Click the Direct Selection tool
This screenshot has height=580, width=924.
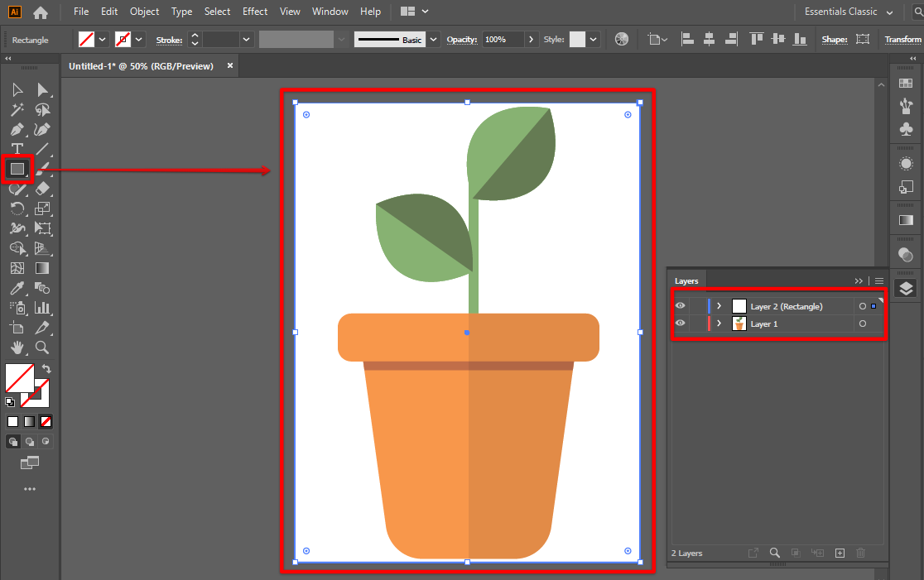tap(42, 89)
